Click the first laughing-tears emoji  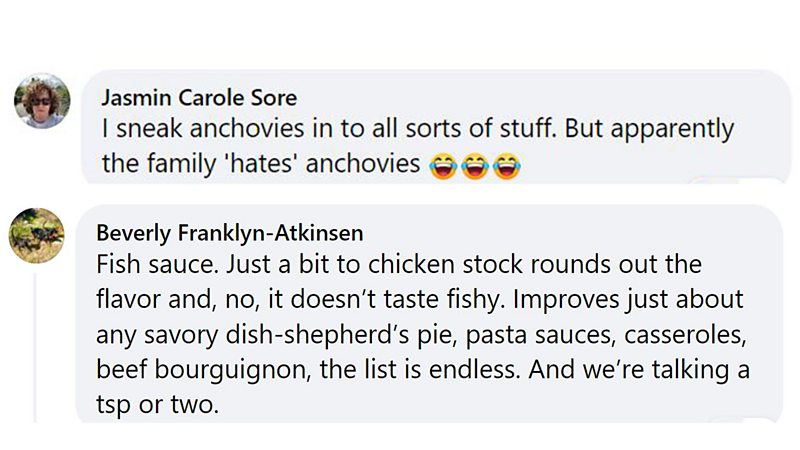tap(440, 165)
